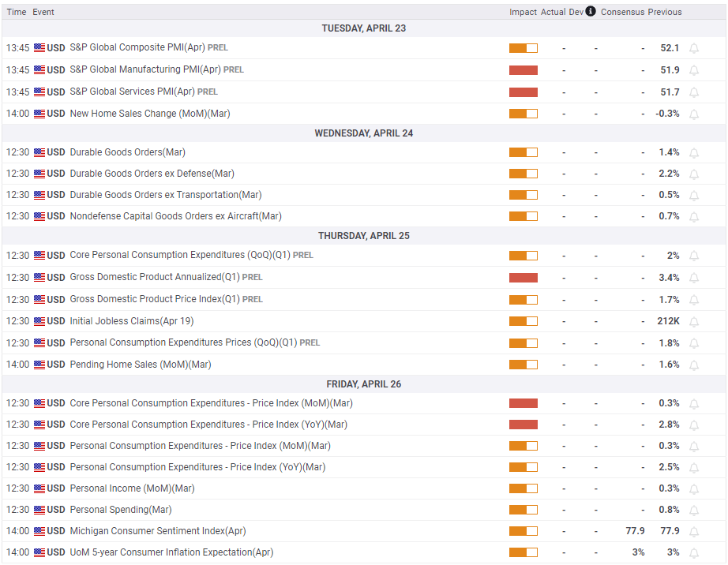Set alert bell for Core PCE Price Index (YoY)
Image resolution: width=728 pixels, height=565 pixels.
point(693,425)
